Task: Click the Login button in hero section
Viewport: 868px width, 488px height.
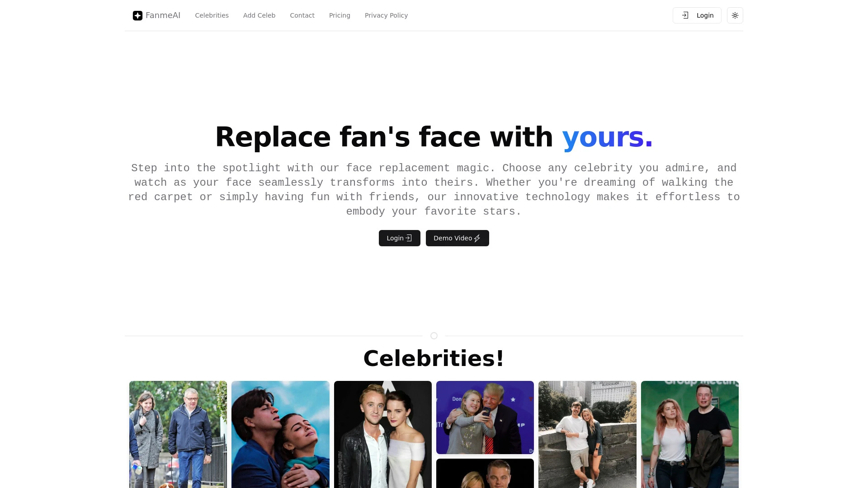Action: click(x=400, y=238)
